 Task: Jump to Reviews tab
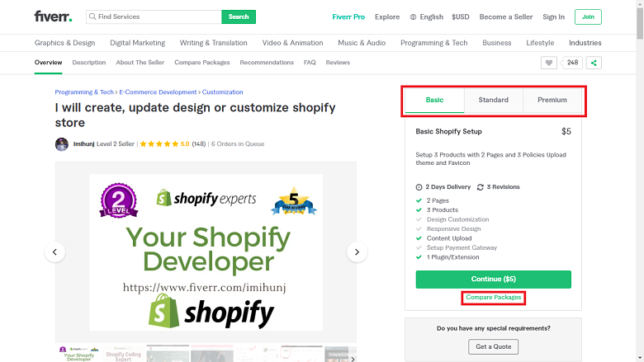(x=338, y=63)
